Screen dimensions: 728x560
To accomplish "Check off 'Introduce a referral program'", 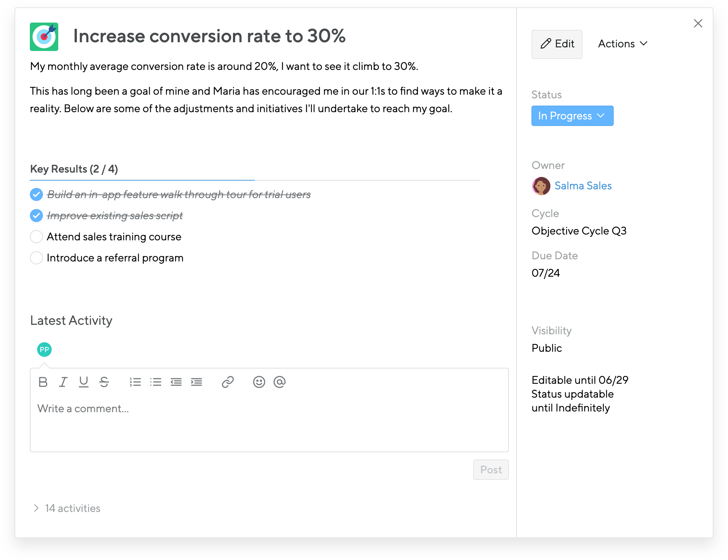I will [x=36, y=258].
